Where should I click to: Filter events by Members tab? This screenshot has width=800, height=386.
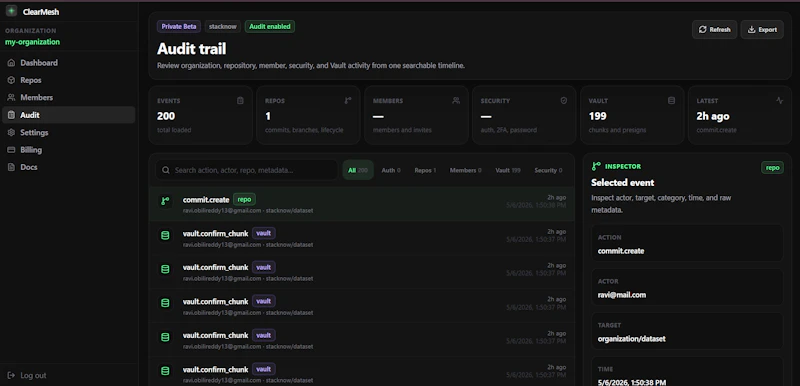(x=465, y=170)
